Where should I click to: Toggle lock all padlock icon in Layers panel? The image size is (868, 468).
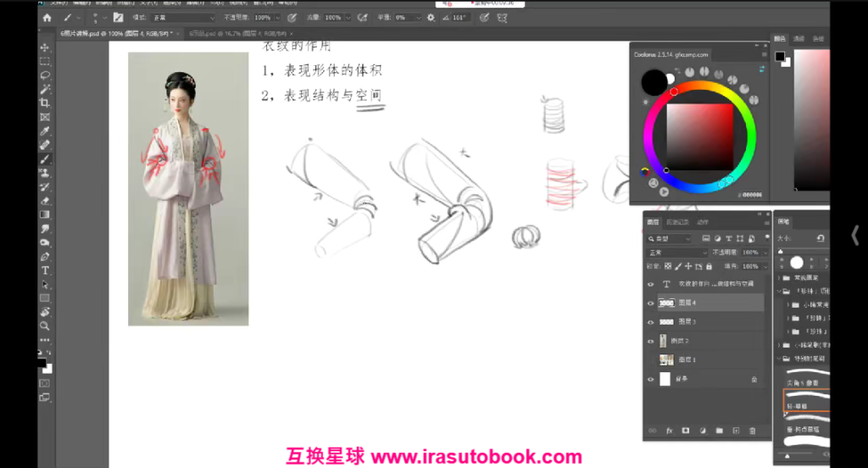(709, 266)
